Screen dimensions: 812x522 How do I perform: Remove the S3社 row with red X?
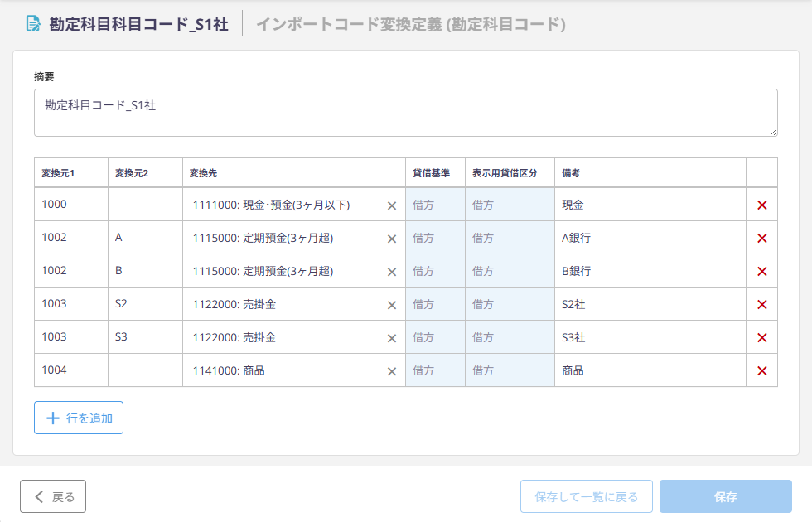[761, 338]
